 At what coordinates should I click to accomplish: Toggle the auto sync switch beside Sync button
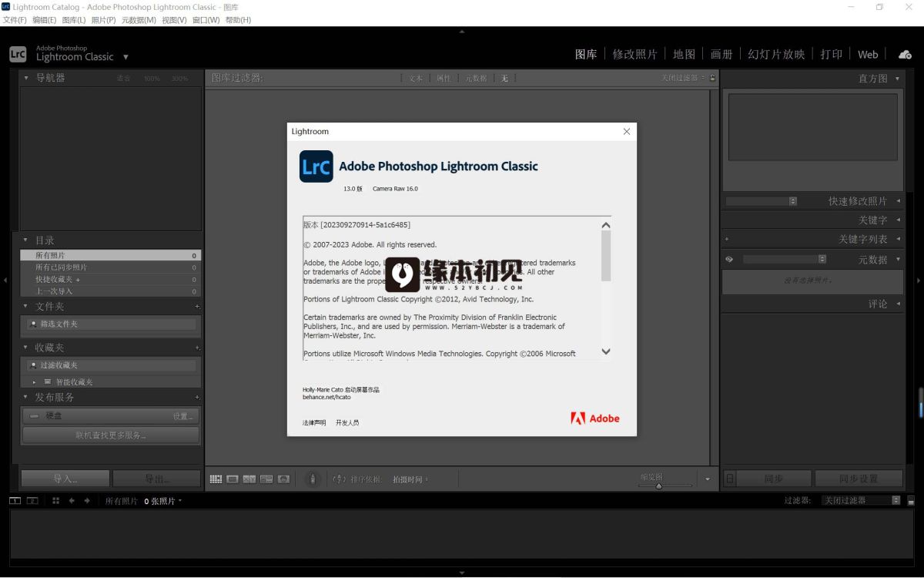click(730, 479)
